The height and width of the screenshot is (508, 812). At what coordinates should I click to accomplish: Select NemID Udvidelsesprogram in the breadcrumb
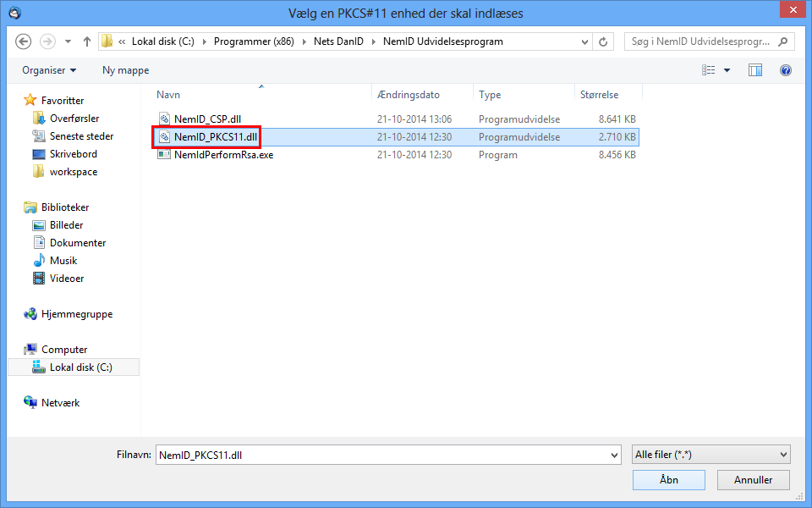pos(442,41)
